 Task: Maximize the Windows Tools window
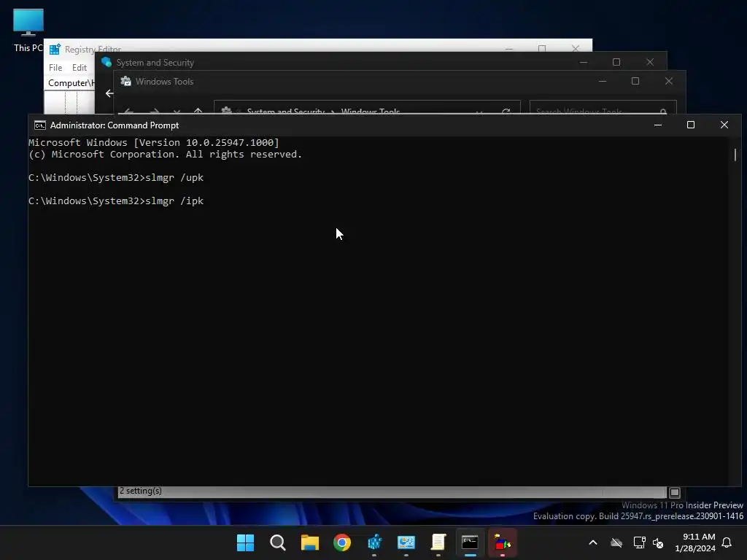click(635, 81)
